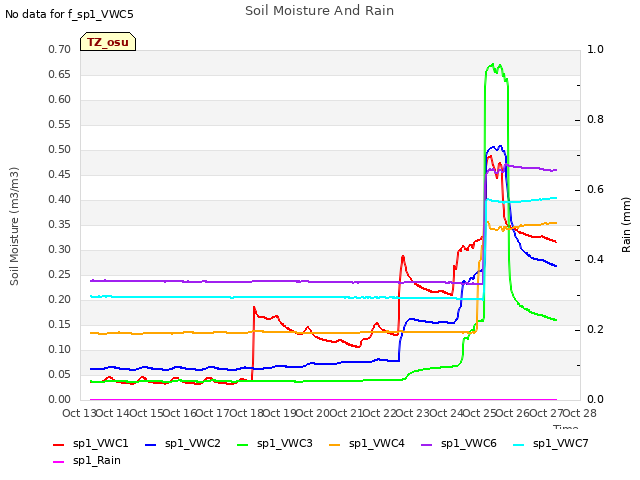Click the 0.00 tick on the left axis
The width and height of the screenshot is (640, 480).
tap(59, 400)
